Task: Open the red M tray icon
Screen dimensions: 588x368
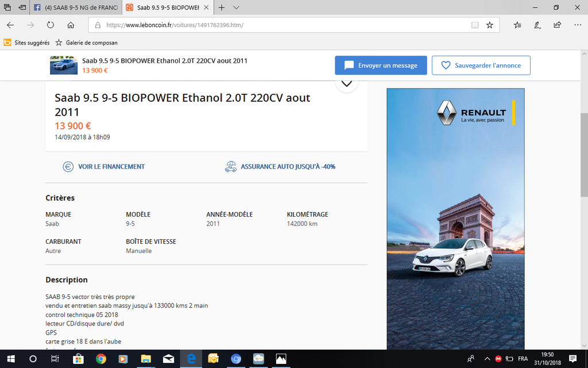Action: (x=498, y=359)
